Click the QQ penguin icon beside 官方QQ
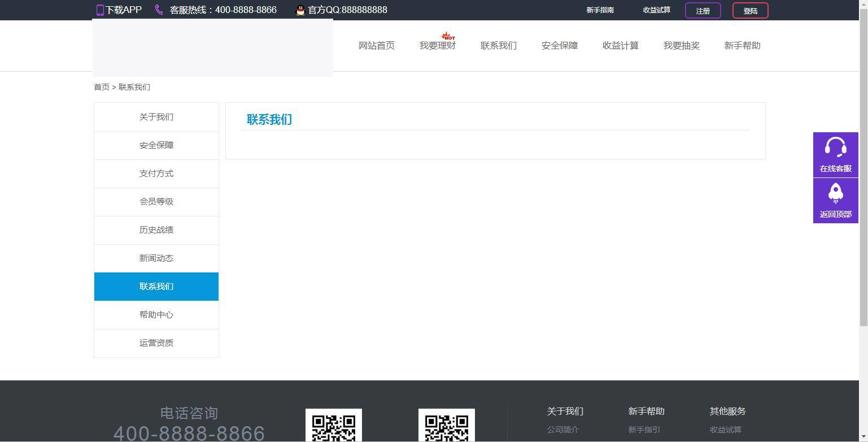 pyautogui.click(x=300, y=10)
